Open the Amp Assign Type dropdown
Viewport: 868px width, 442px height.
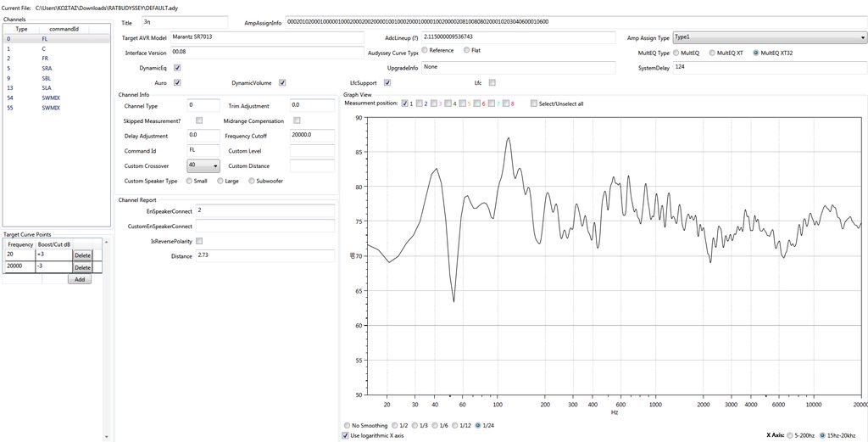click(x=770, y=37)
